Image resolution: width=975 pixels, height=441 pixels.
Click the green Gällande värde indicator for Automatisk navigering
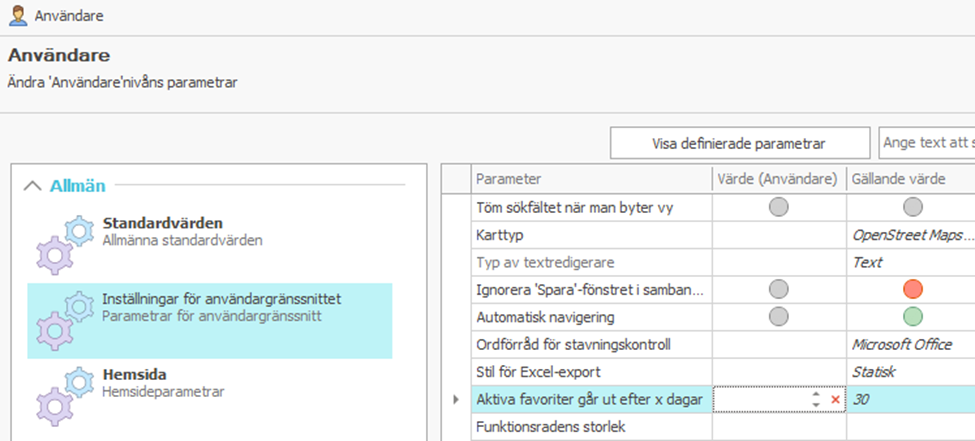click(x=911, y=317)
